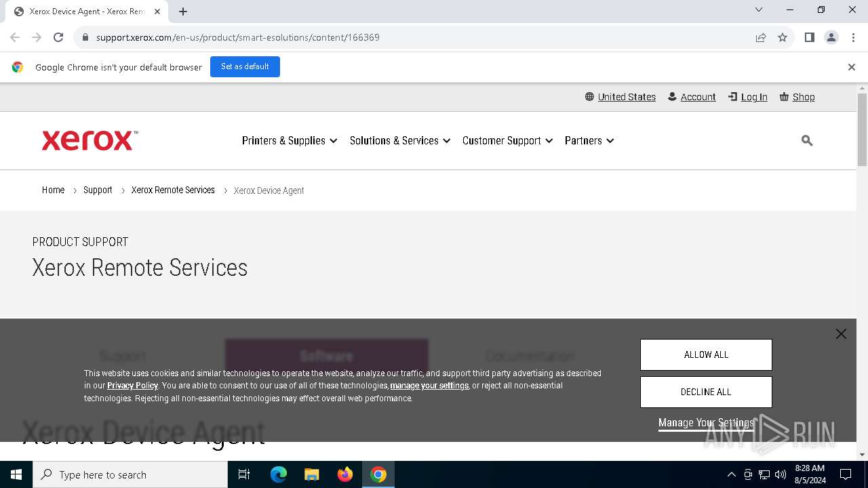Open Xerox Remote Services breadcrumb
The height and width of the screenshot is (488, 868).
pos(173,190)
